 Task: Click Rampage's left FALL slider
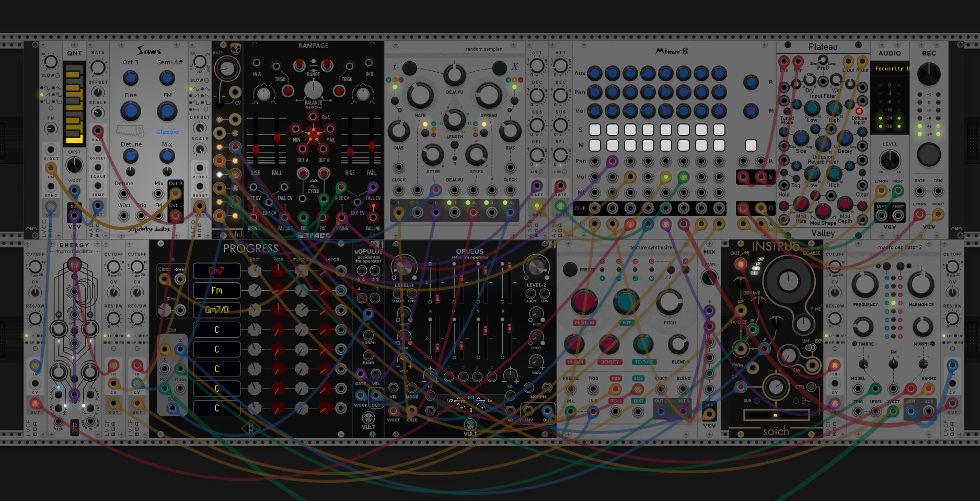pyautogui.click(x=277, y=140)
